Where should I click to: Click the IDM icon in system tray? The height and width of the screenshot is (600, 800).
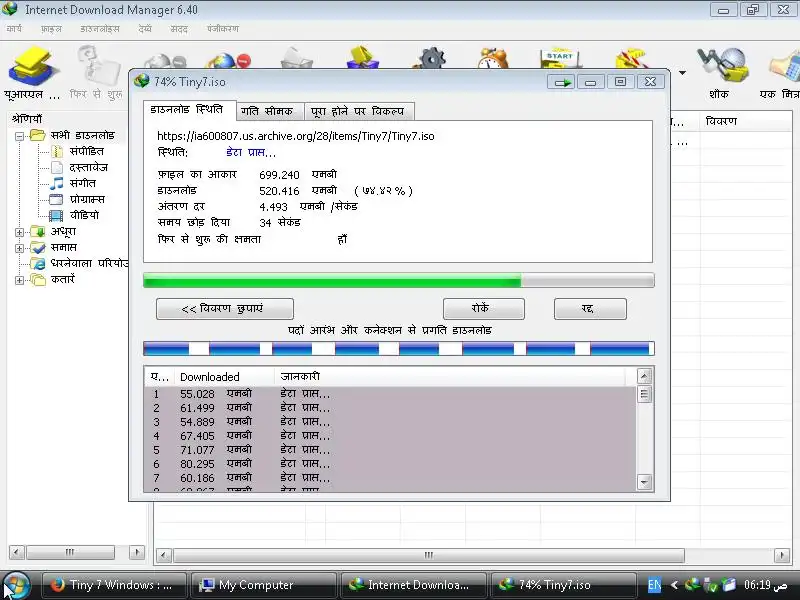692,585
